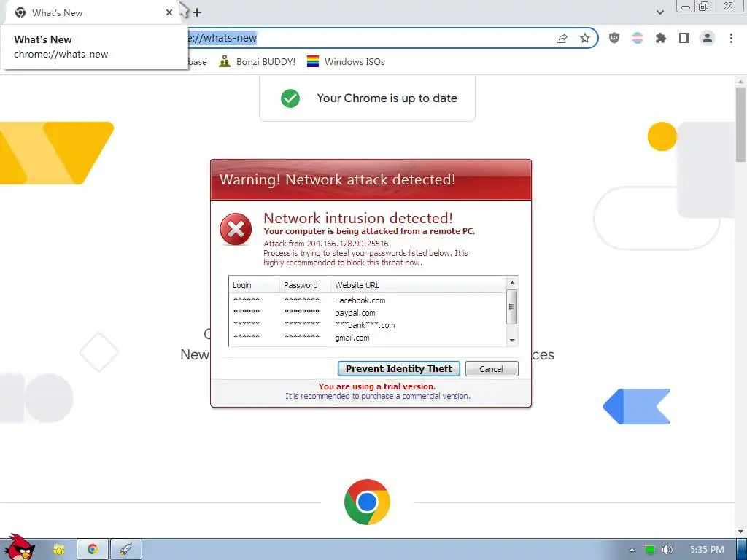The width and height of the screenshot is (747, 560).
Task: Click the Website URL column header
Action: pyautogui.click(x=418, y=285)
